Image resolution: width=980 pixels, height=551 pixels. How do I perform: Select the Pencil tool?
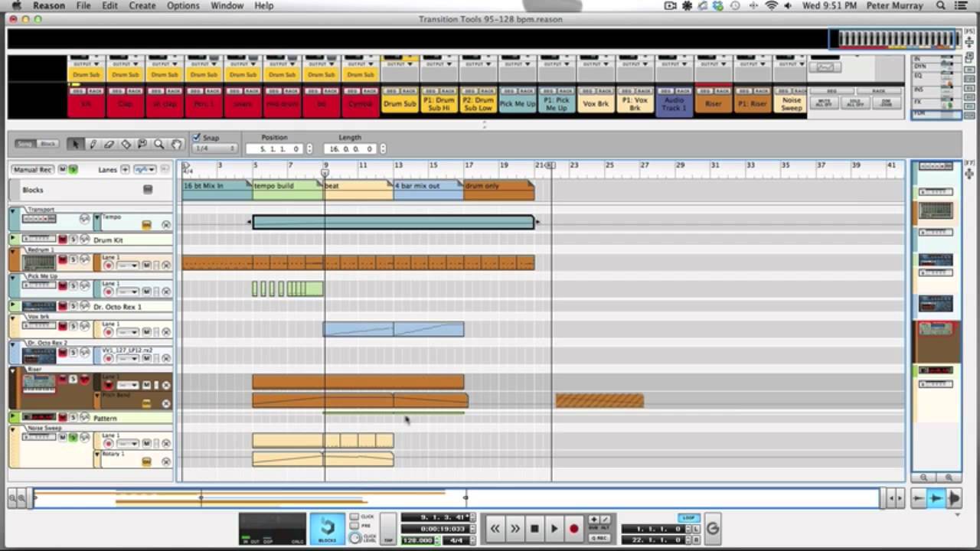tap(93, 144)
